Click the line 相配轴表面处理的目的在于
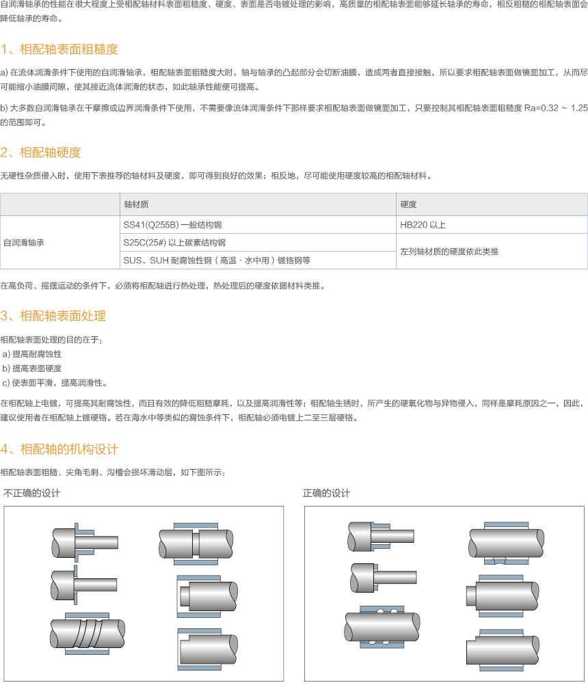This screenshot has width=588, height=700. [x=51, y=340]
